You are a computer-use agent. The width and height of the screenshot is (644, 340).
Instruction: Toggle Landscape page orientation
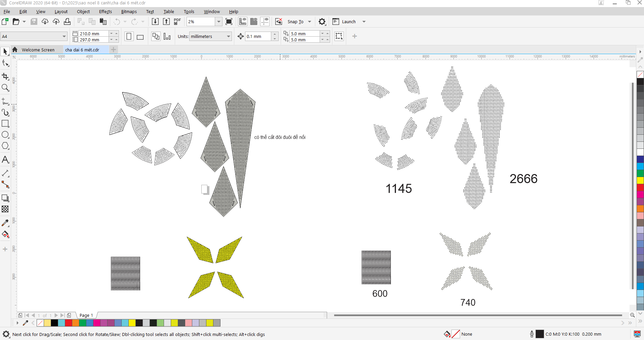pos(140,36)
